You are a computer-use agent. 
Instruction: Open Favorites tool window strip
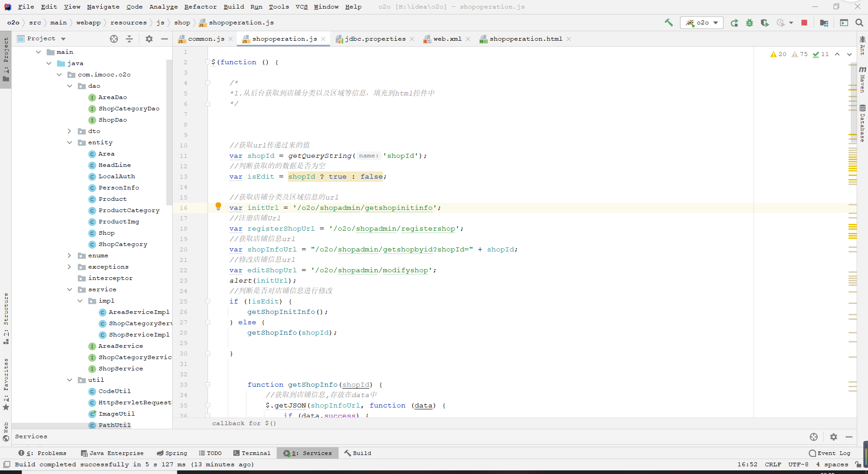[x=6, y=384]
